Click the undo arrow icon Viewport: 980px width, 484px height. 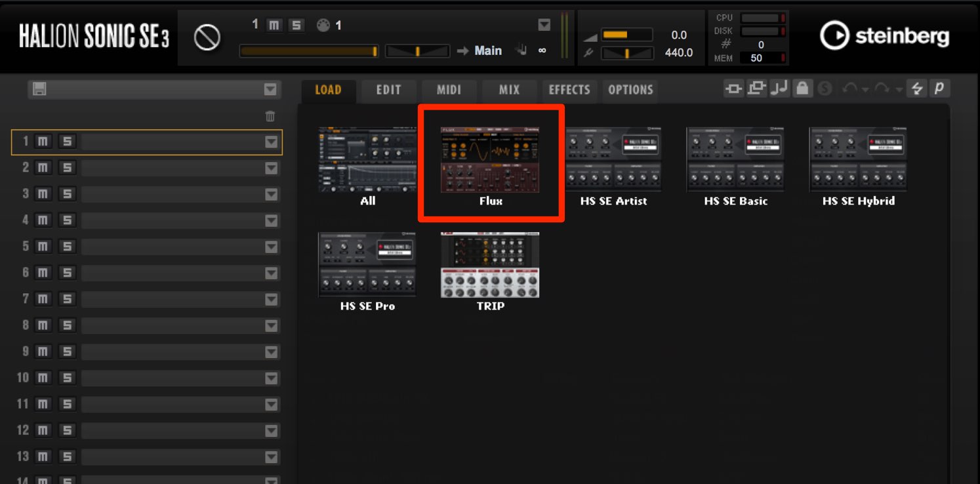(x=849, y=89)
